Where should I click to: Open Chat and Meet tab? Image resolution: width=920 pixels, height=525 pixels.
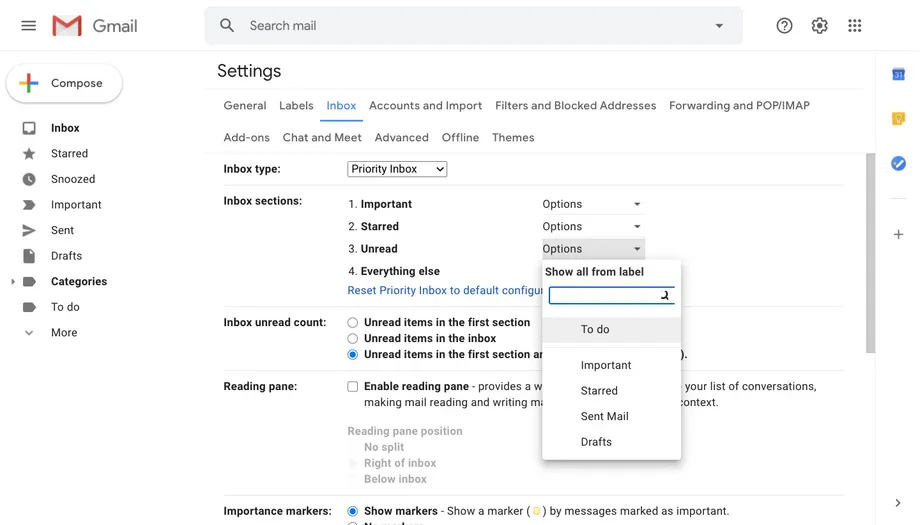pyautogui.click(x=322, y=137)
